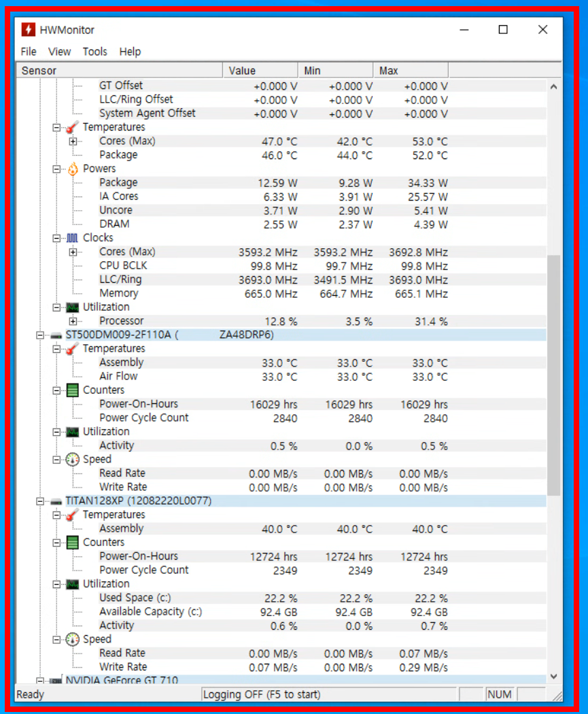Click the Ready status text

(x=30, y=694)
